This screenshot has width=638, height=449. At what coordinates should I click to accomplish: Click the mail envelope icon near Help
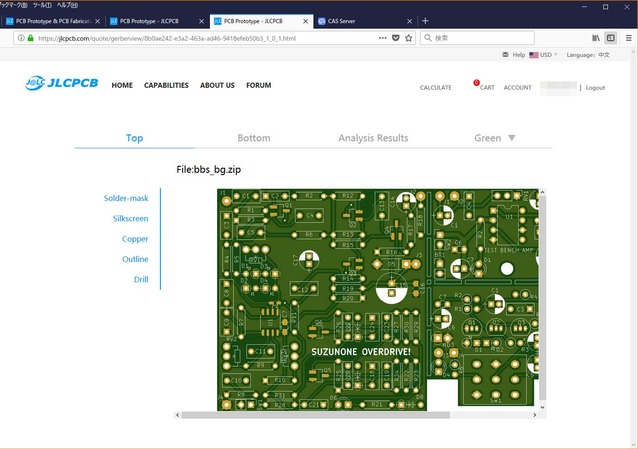(x=505, y=55)
